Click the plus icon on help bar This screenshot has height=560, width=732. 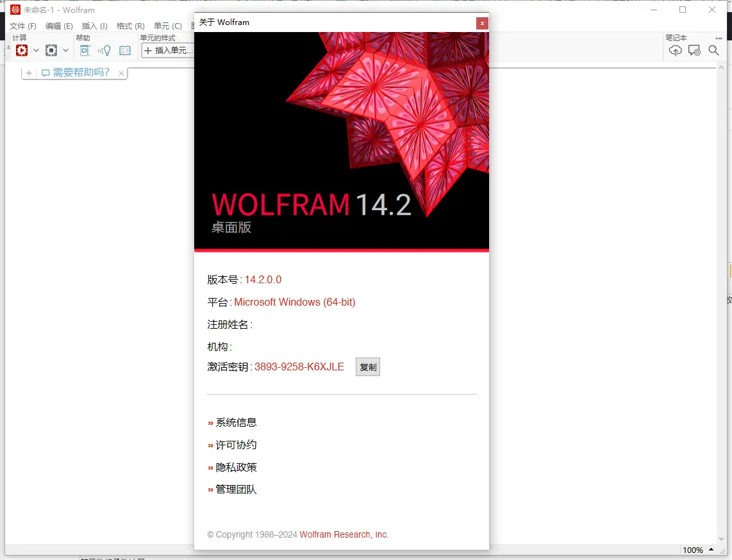coord(29,73)
